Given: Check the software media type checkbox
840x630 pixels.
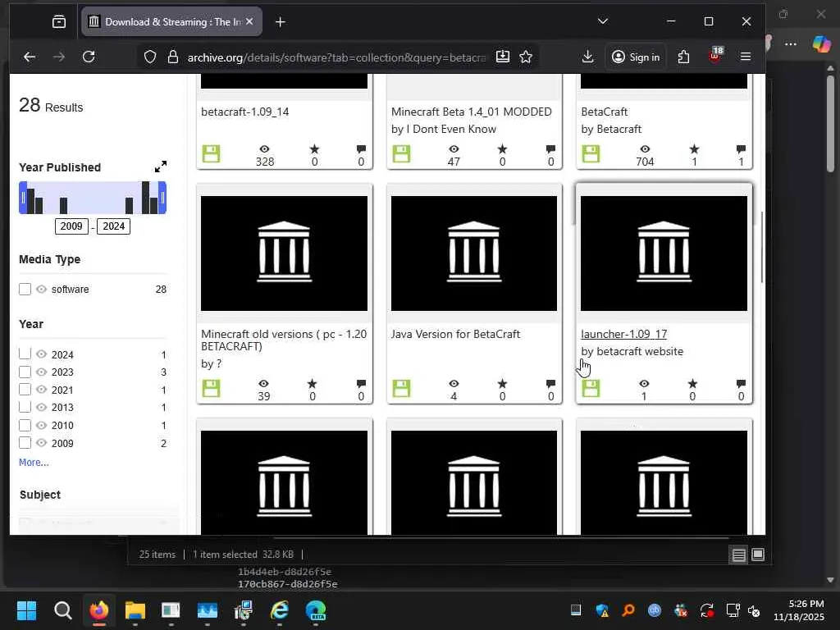Looking at the screenshot, I should point(25,290).
